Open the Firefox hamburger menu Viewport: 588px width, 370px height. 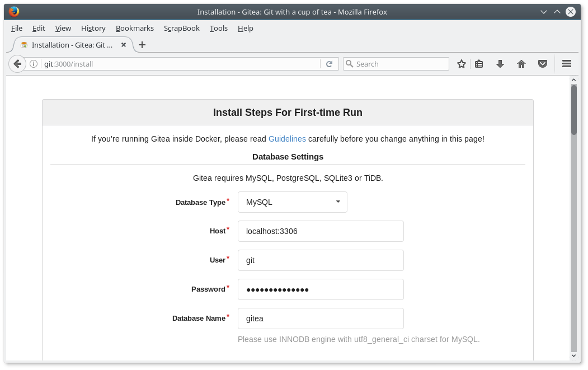[x=566, y=64]
